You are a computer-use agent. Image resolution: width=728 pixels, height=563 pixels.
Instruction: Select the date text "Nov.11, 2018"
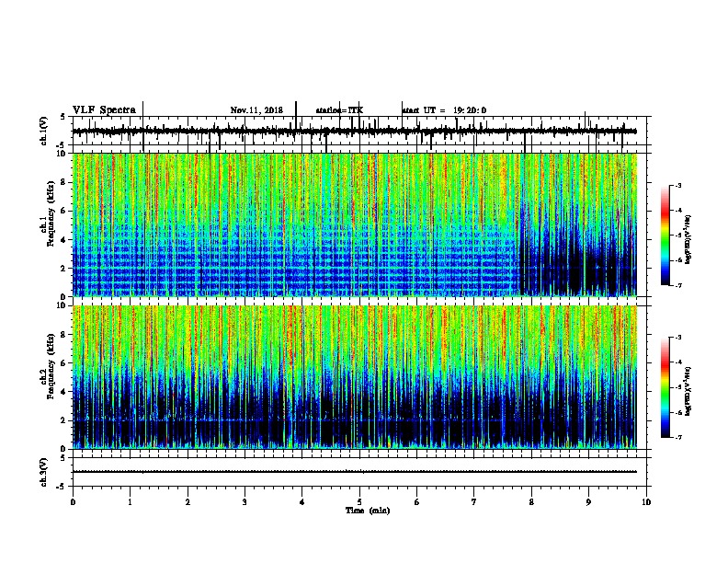click(256, 110)
